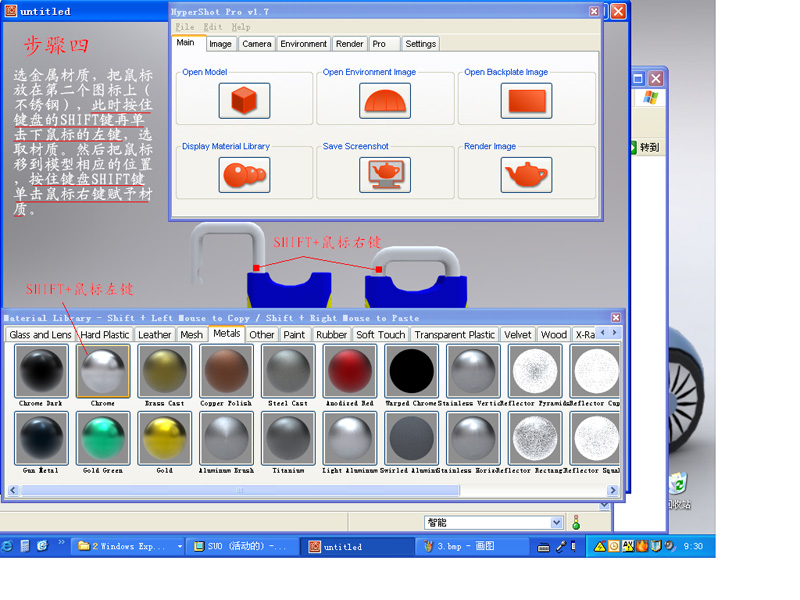This screenshot has width=800, height=600.
Task: Click material library scrollbar right arrow
Action: pos(613,490)
